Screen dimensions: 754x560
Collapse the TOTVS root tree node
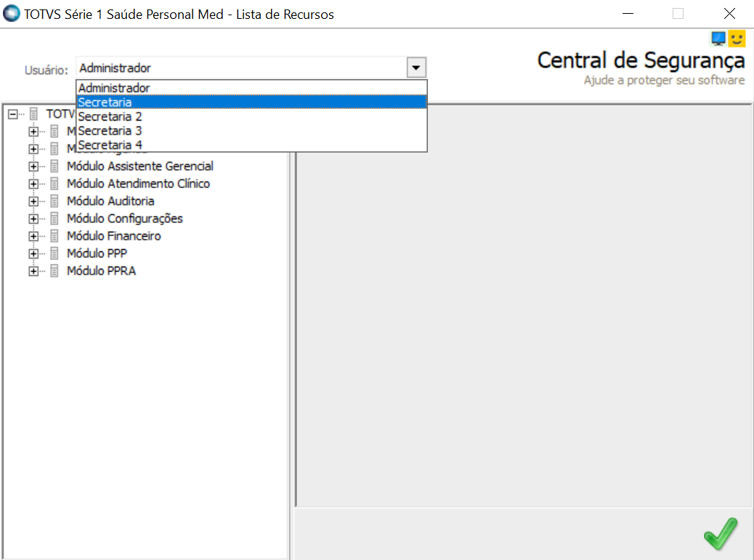tap(13, 114)
